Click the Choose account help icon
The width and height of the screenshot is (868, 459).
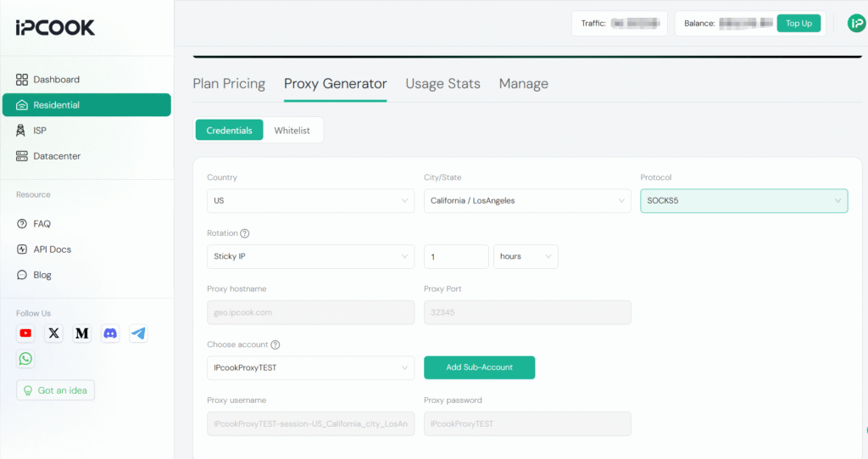click(275, 345)
